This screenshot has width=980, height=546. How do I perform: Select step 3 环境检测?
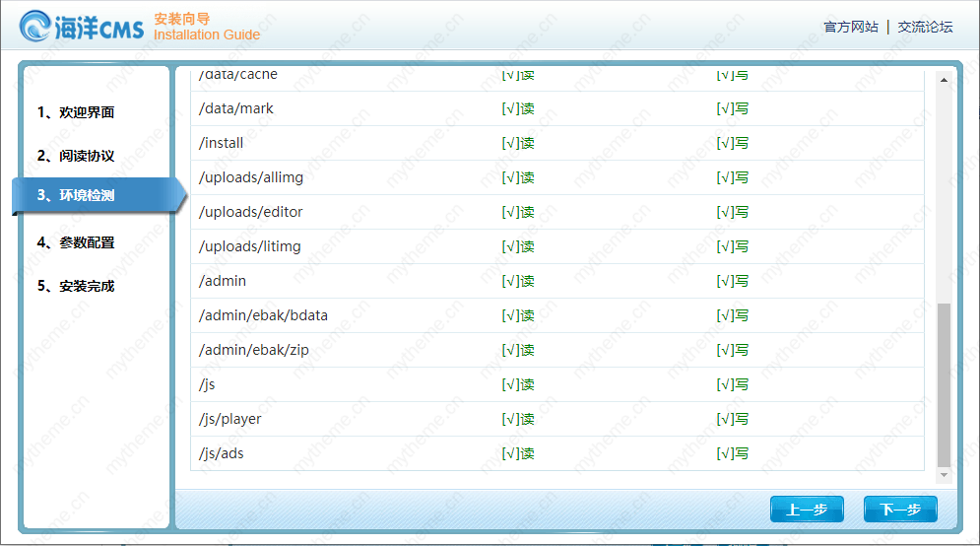(98, 196)
